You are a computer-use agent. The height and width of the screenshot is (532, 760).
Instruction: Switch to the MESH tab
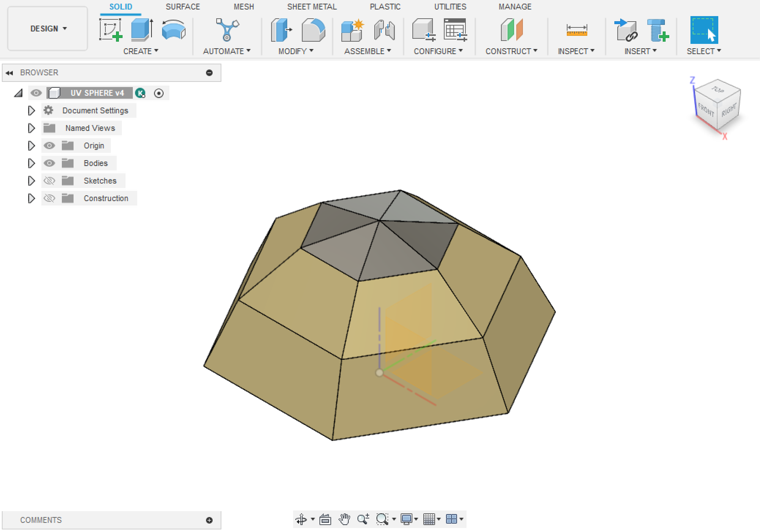click(x=244, y=7)
